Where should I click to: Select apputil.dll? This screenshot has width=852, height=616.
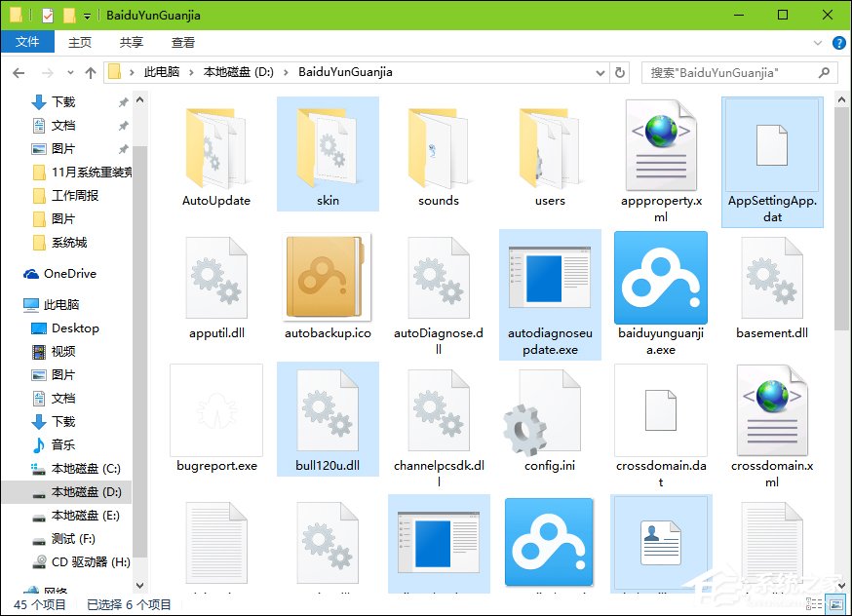[216, 278]
